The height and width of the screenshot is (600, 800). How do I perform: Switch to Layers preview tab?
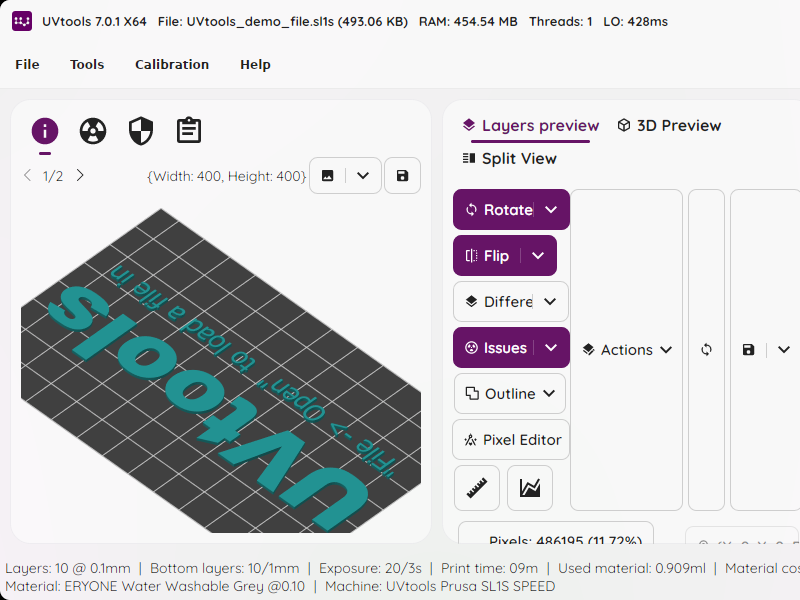pos(531,126)
